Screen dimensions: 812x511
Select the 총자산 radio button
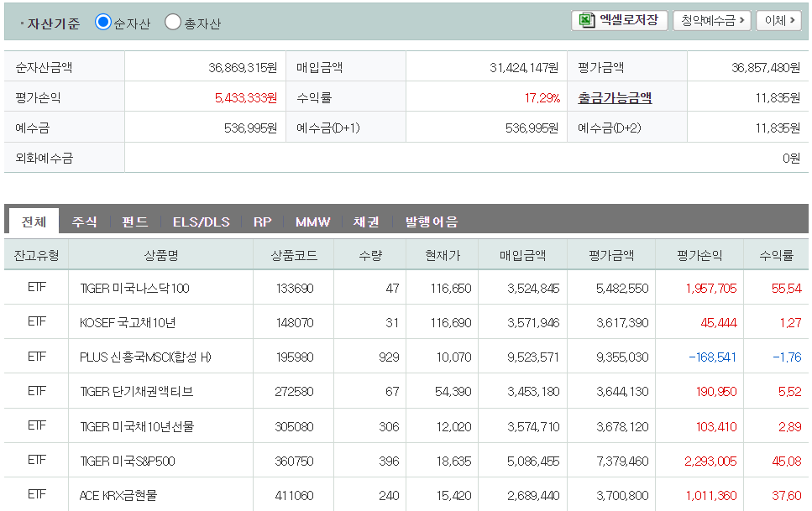click(x=172, y=22)
